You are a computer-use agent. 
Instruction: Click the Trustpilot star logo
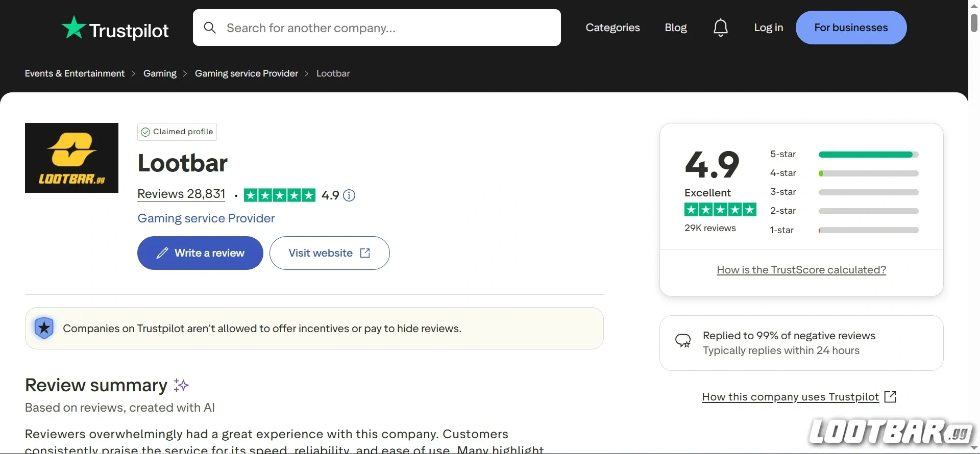point(73,28)
